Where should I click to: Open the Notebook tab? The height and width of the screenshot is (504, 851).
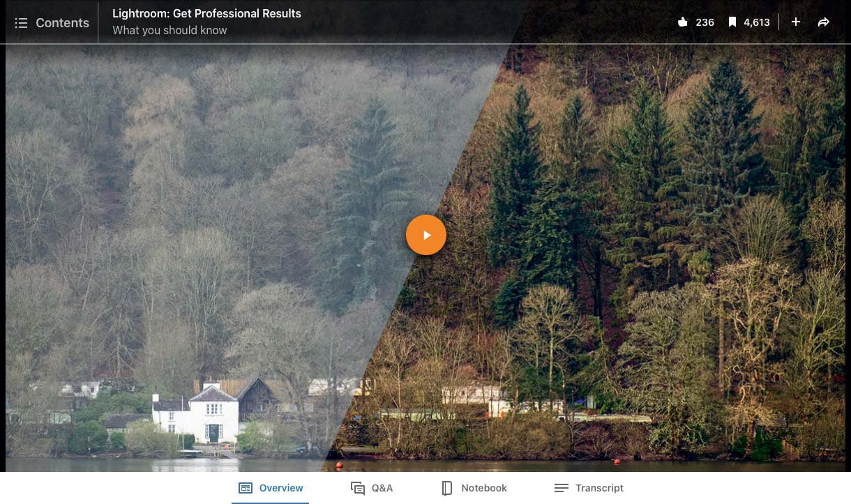tap(474, 488)
